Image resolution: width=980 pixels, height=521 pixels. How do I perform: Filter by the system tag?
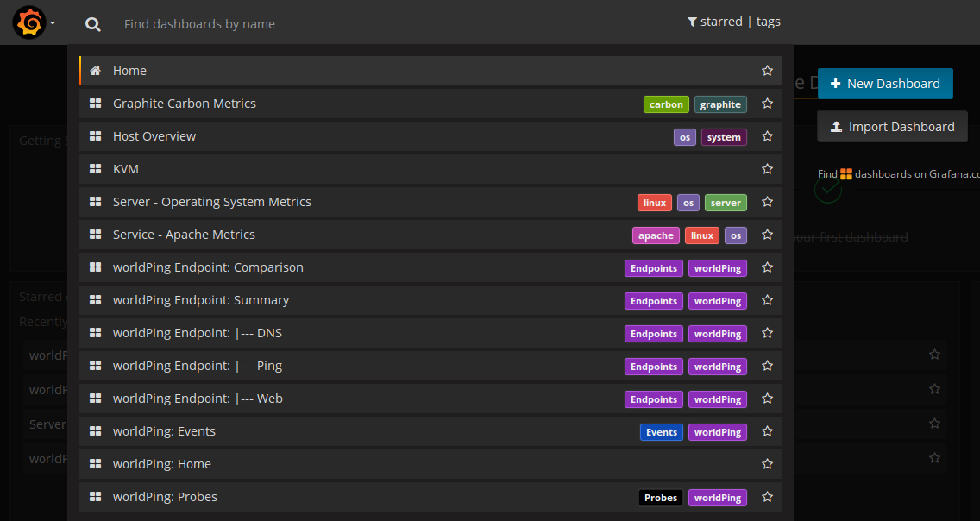click(x=724, y=137)
